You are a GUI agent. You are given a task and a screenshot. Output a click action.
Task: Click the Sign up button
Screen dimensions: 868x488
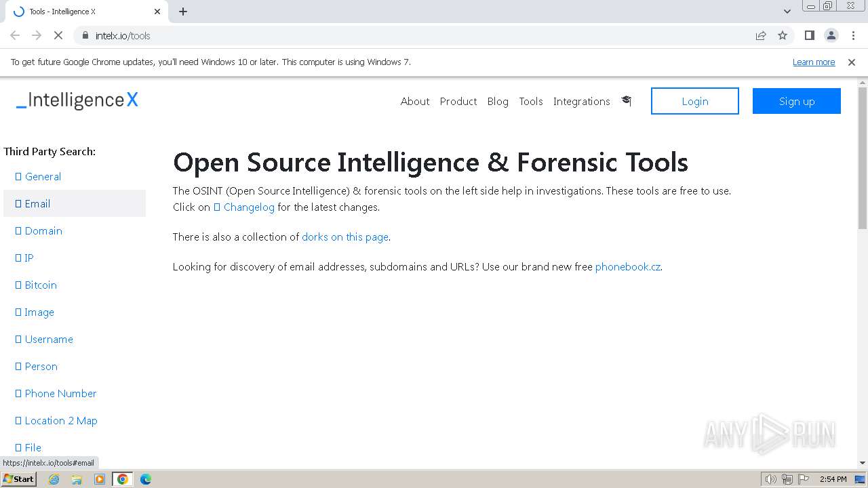797,101
